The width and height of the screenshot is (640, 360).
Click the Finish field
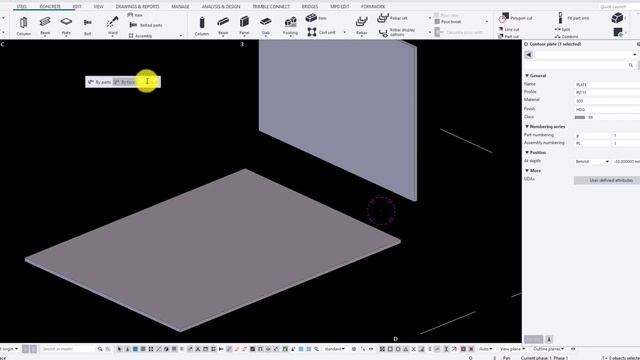[607, 109]
